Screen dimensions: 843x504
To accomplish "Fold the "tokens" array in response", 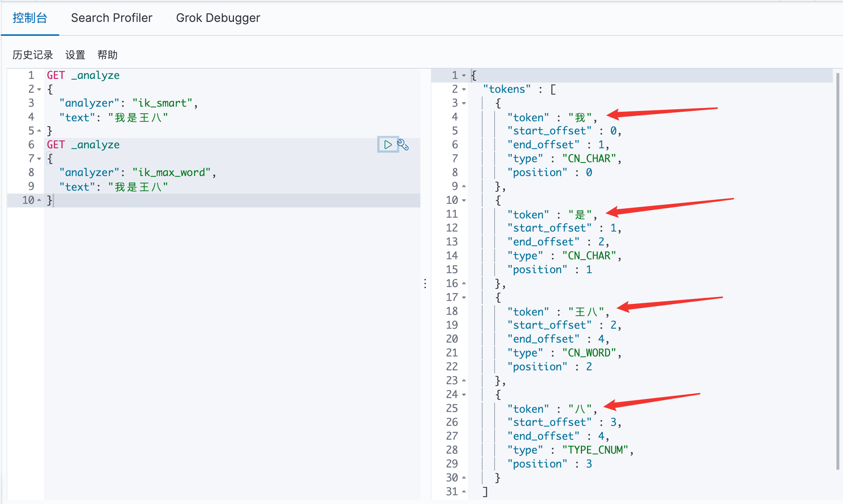I will (x=464, y=89).
